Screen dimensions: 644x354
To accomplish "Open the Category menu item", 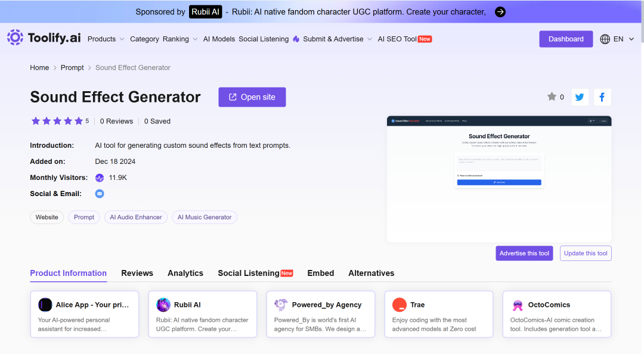I will coord(144,39).
